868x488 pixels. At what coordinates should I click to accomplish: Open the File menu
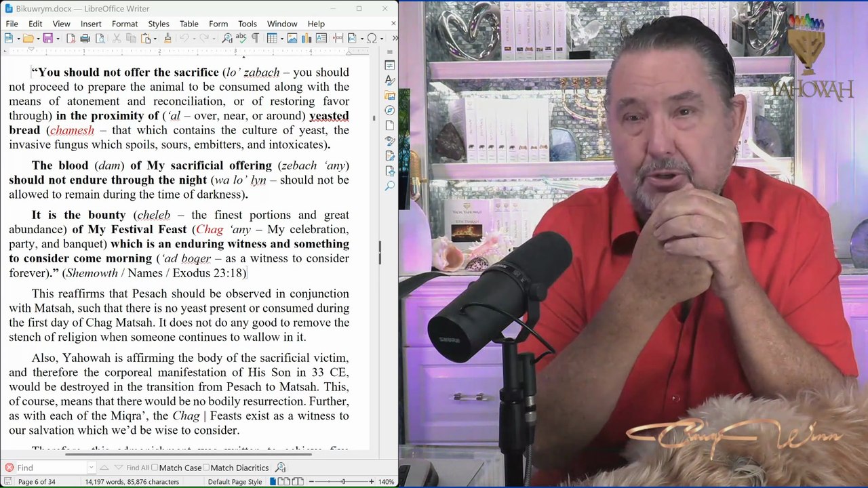[x=12, y=24]
